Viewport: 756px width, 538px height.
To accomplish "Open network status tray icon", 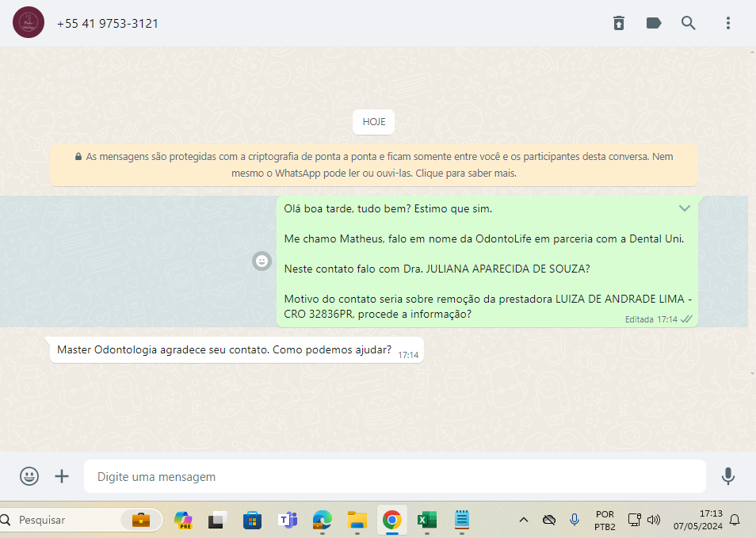I will (x=634, y=520).
